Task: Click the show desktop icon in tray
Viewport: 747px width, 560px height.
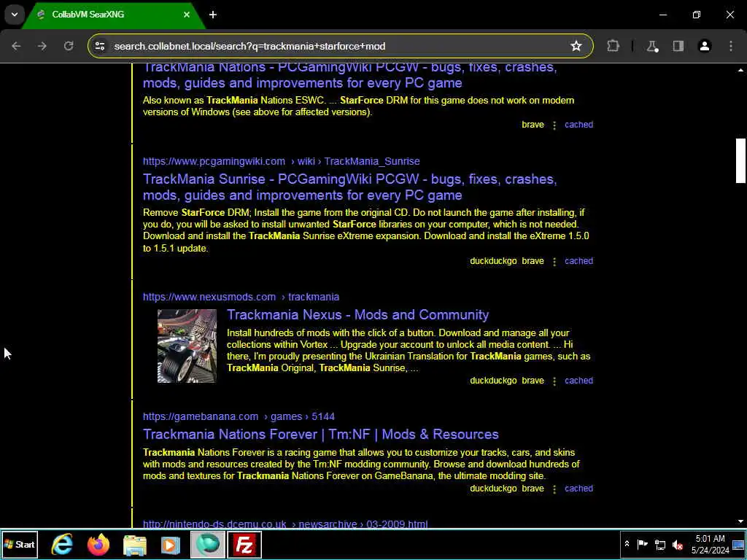Action: [x=738, y=544]
